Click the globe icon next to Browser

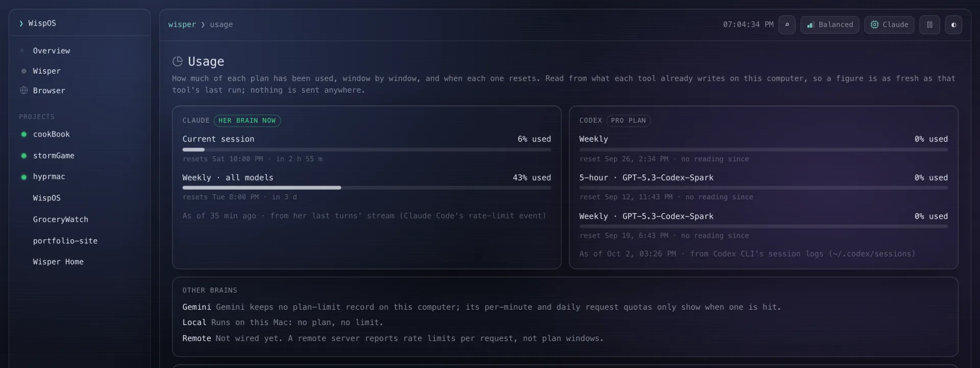[x=23, y=90]
